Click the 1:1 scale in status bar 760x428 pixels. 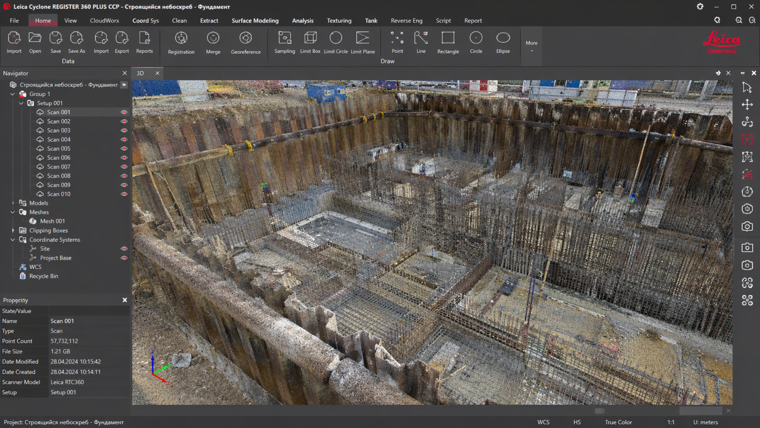tap(670, 422)
